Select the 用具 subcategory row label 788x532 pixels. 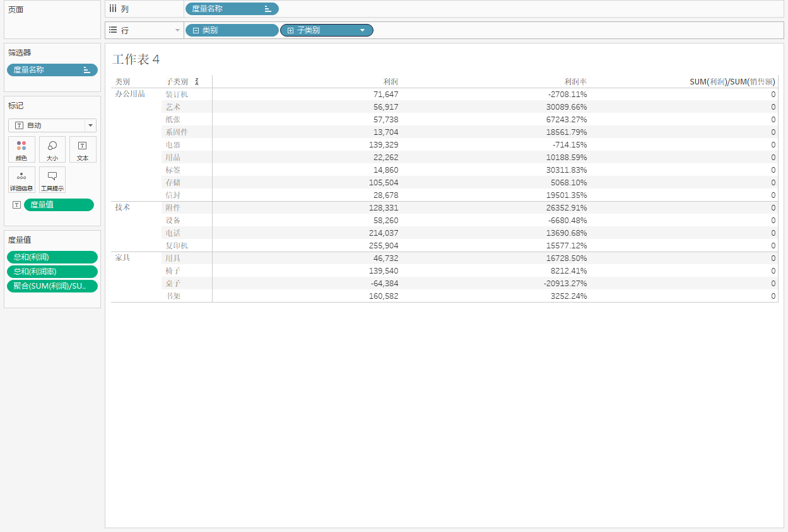[173, 258]
